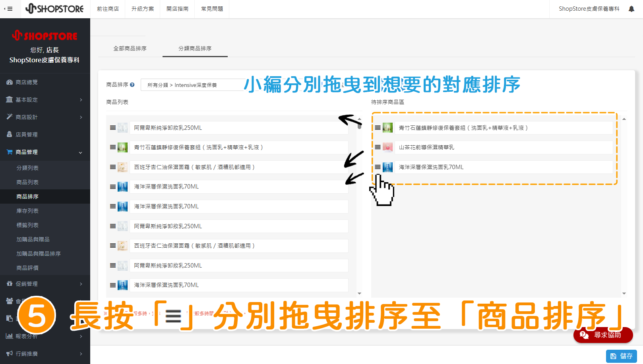Viewport: 643px width, 364px height.
Task: Collapse the 商品管理 sidebar menu chevron
Action: [81, 152]
